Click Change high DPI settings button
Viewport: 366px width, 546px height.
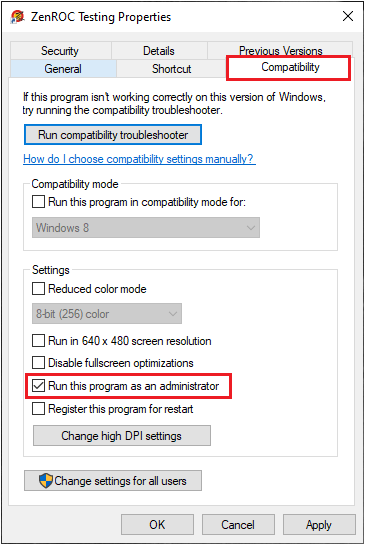pos(122,436)
